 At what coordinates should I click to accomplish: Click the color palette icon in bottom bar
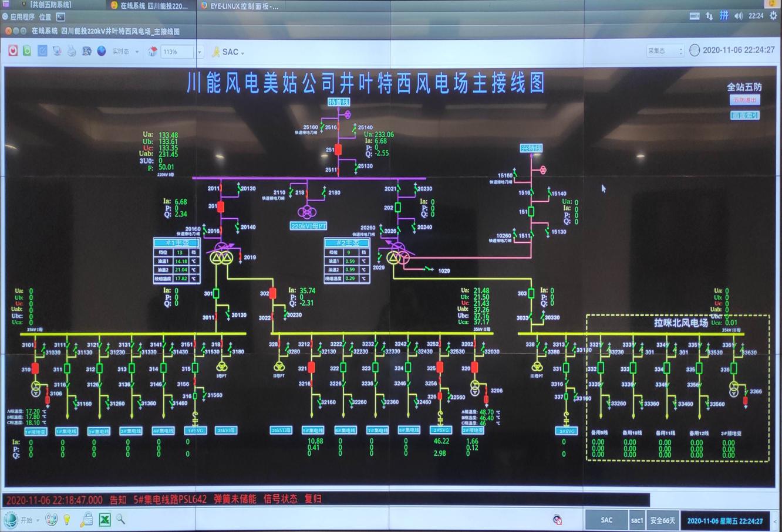tap(52, 519)
